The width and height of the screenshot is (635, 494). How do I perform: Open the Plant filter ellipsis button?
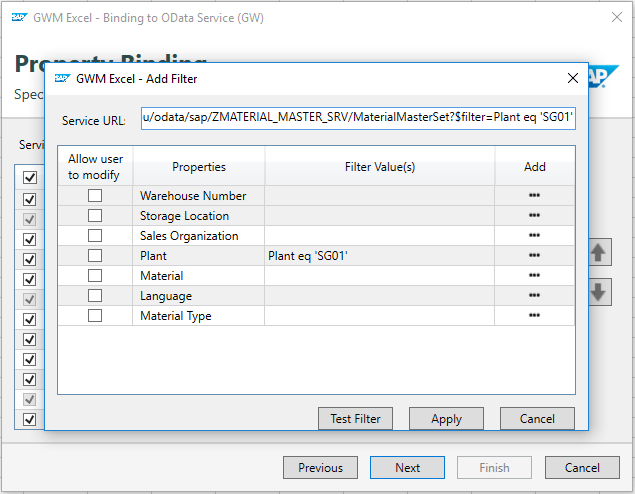[x=534, y=256]
